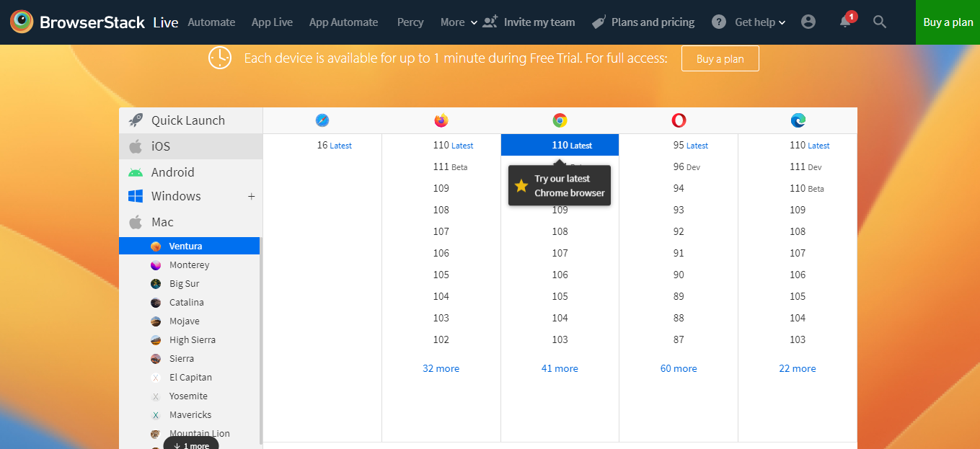980x449 pixels.
Task: Go to App Automate in top navigation
Action: 343,22
